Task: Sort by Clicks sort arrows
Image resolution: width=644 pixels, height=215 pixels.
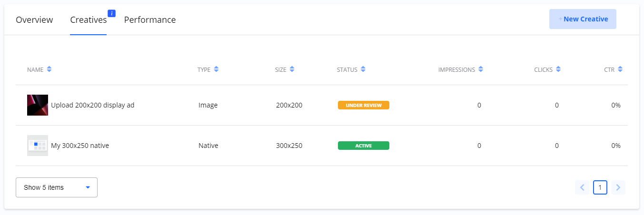Action: click(x=558, y=69)
